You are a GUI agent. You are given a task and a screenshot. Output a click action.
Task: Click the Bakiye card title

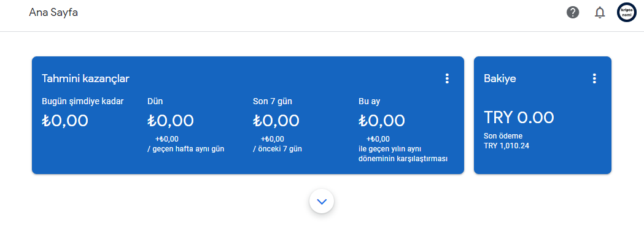coord(500,78)
